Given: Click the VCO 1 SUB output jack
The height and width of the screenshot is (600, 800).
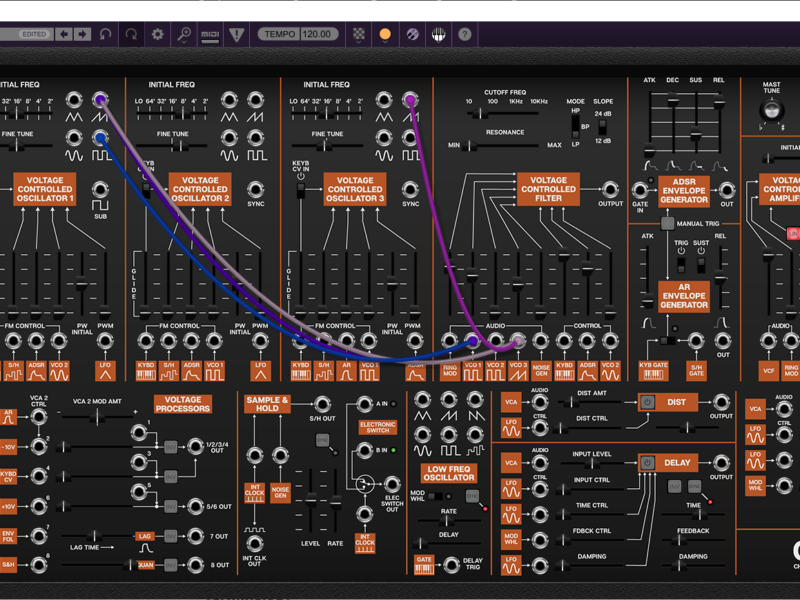Looking at the screenshot, I should (x=100, y=189).
